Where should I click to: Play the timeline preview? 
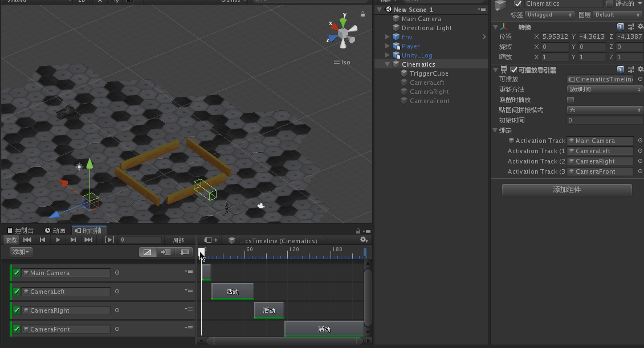coord(58,240)
